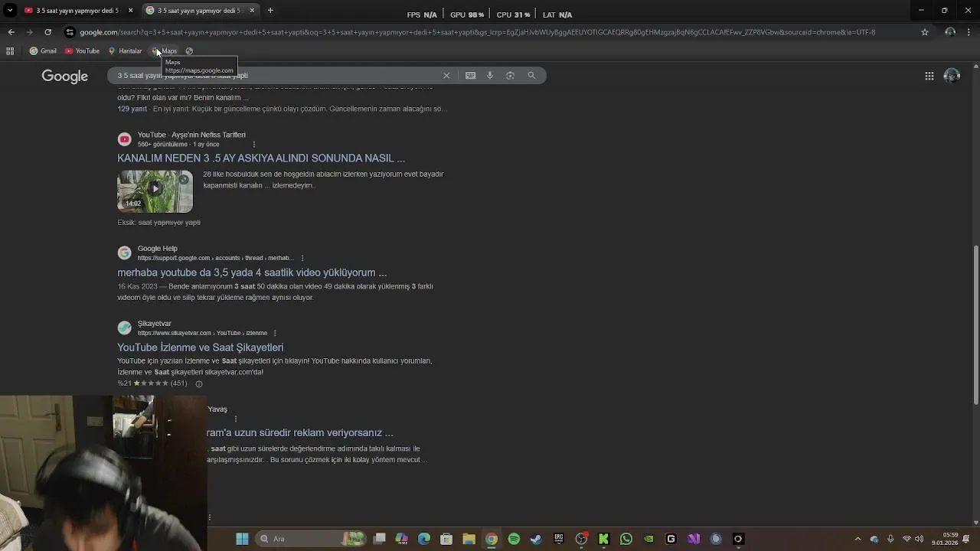Screen dimensions: 980x551
Task: Clear the search query with X
Action: pyautogui.click(x=446, y=76)
